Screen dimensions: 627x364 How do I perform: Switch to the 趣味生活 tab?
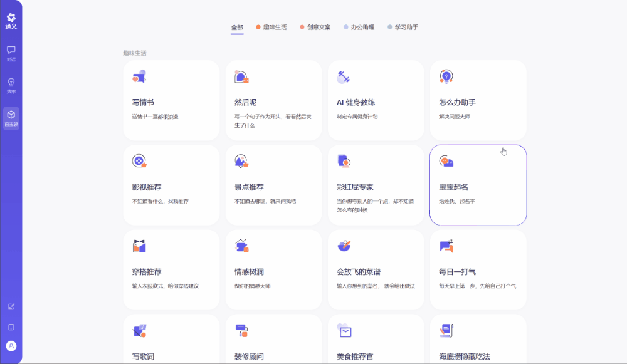pyautogui.click(x=271, y=27)
